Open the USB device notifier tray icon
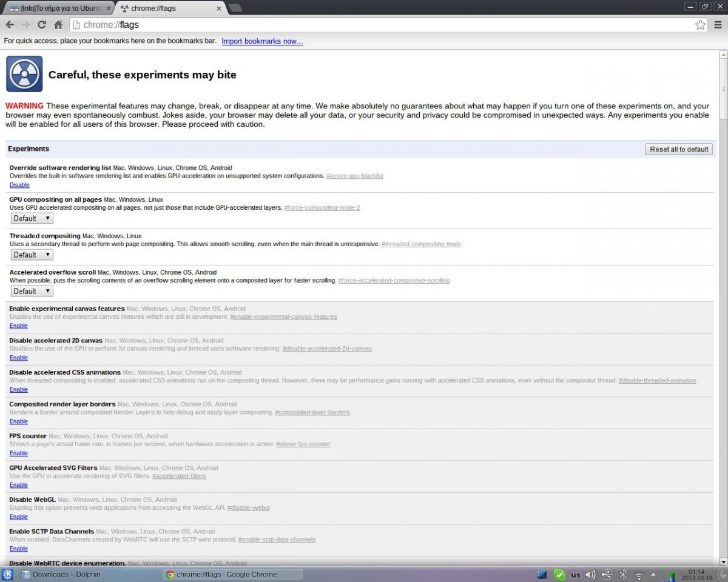The height and width of the screenshot is (582, 728). click(607, 574)
